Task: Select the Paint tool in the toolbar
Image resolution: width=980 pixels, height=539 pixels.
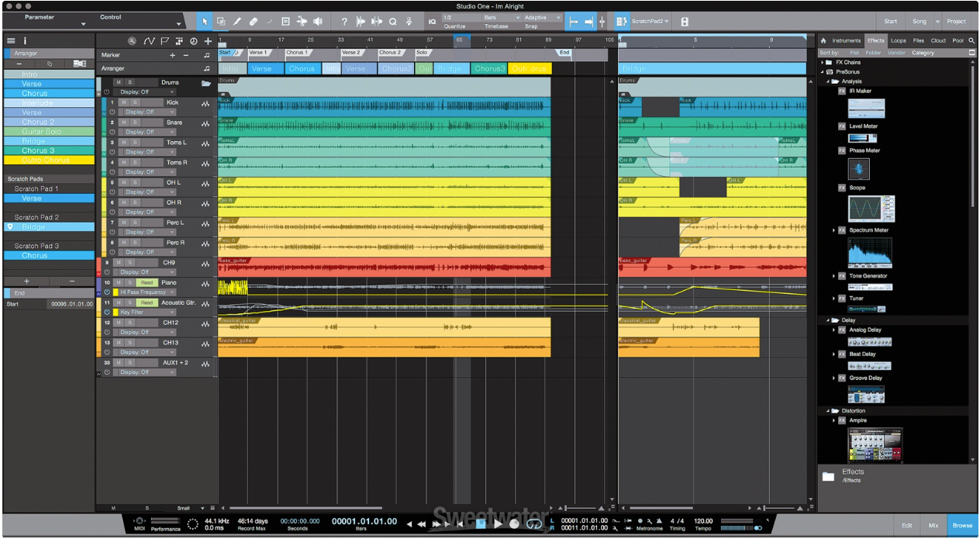Action: pyautogui.click(x=236, y=21)
